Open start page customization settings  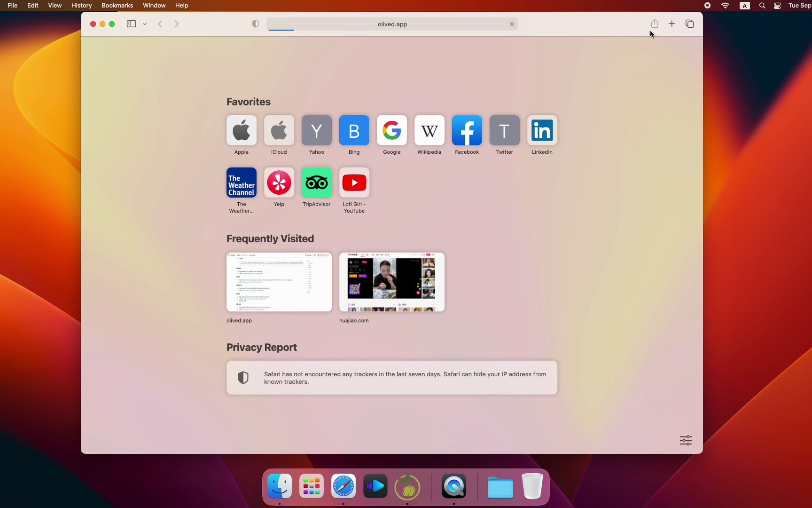coord(686,440)
